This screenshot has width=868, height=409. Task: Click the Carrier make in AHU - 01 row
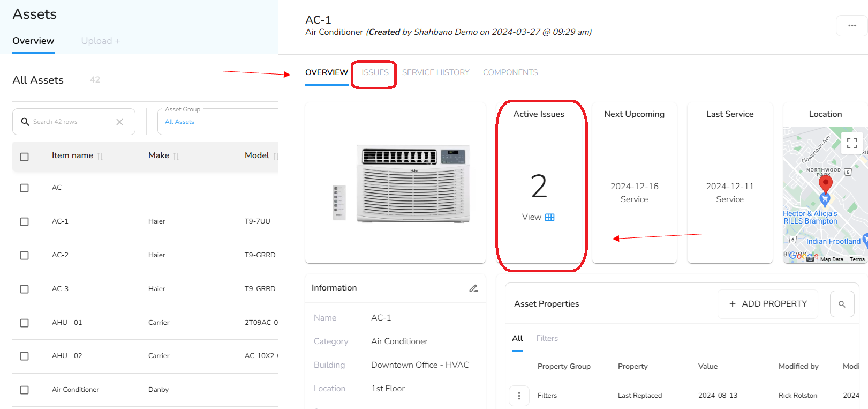158,323
